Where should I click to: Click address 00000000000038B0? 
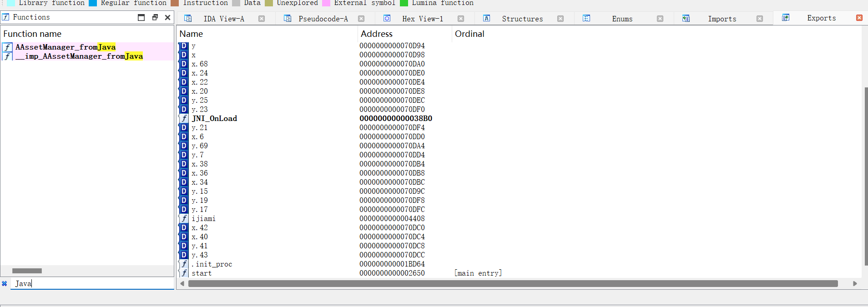click(396, 118)
